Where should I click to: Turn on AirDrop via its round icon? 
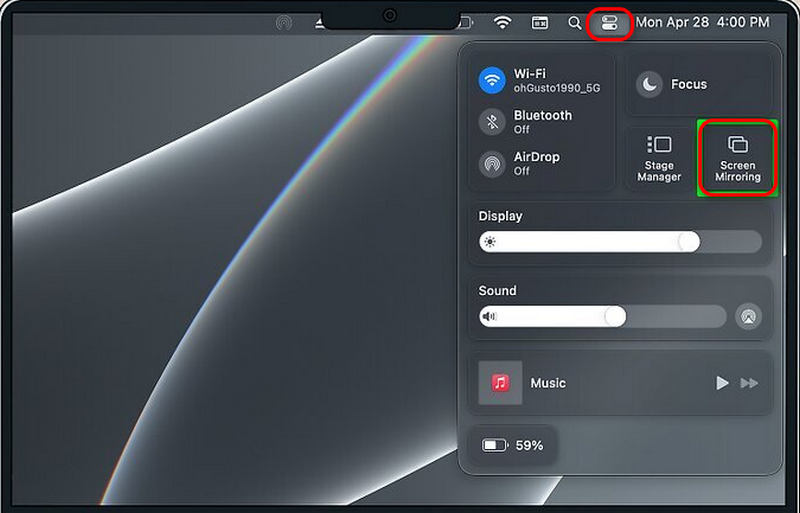(491, 164)
